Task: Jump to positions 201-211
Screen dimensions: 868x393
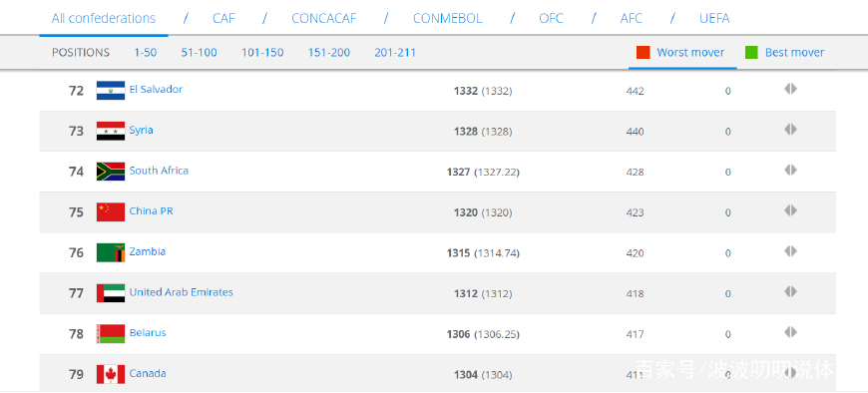Action: pyautogui.click(x=395, y=53)
